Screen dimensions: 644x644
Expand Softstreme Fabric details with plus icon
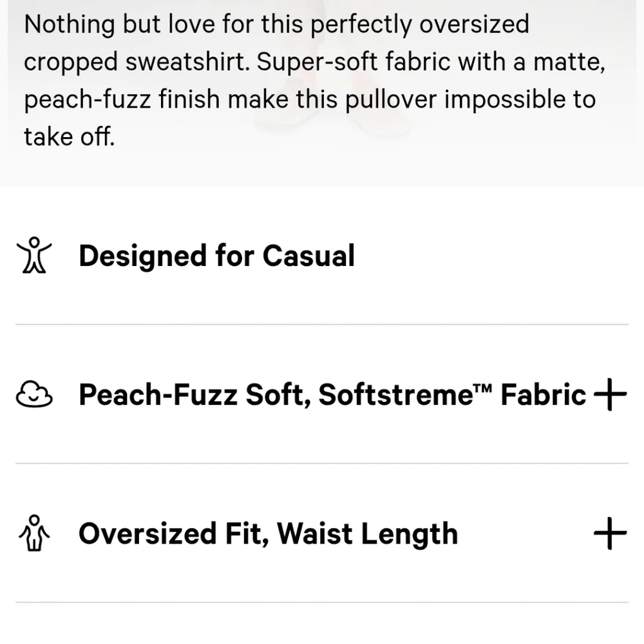(609, 395)
